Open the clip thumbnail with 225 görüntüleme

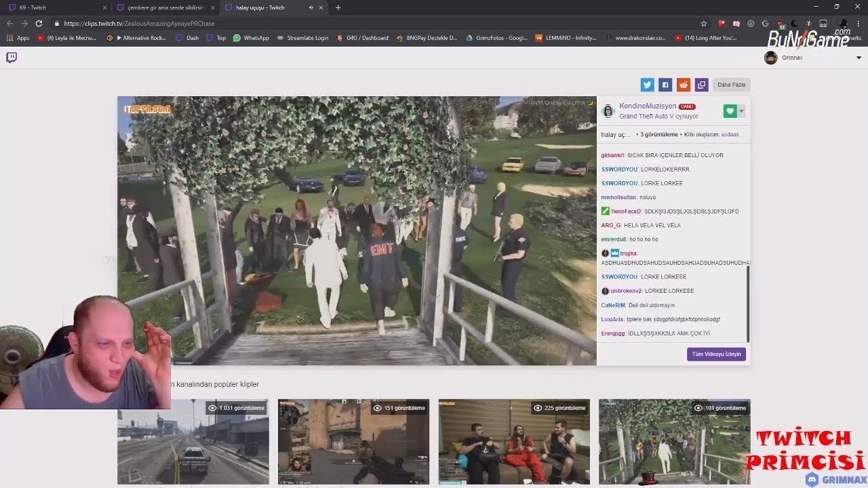tap(514, 441)
